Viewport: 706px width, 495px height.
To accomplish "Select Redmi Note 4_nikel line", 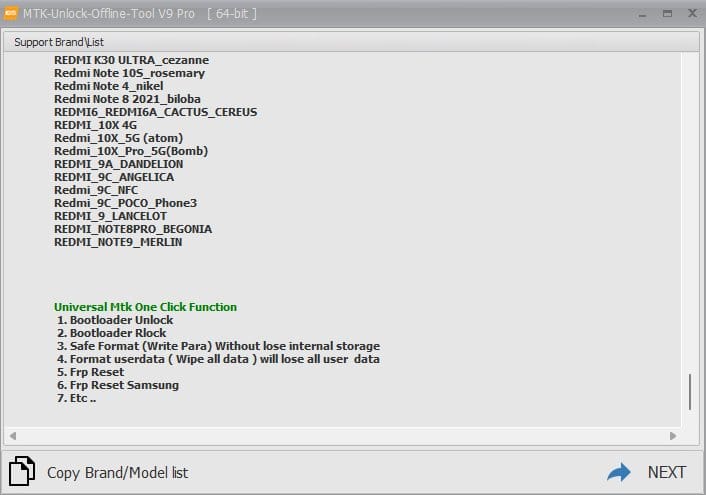I will (x=109, y=86).
